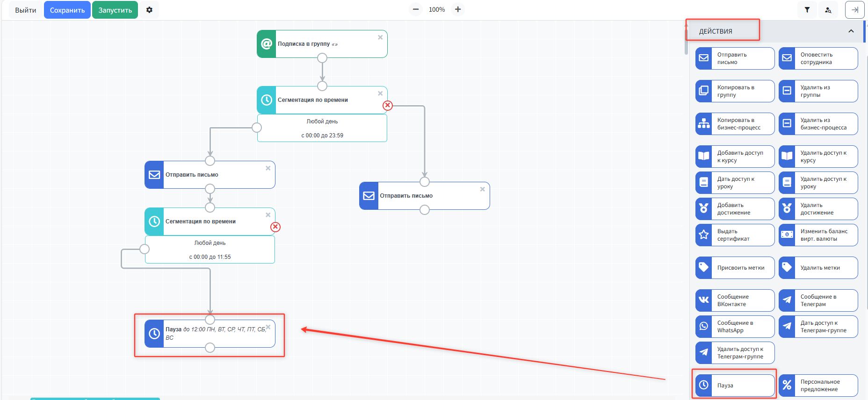The width and height of the screenshot is (868, 400).
Task: Zoom out with the minus button
Action: (x=415, y=9)
